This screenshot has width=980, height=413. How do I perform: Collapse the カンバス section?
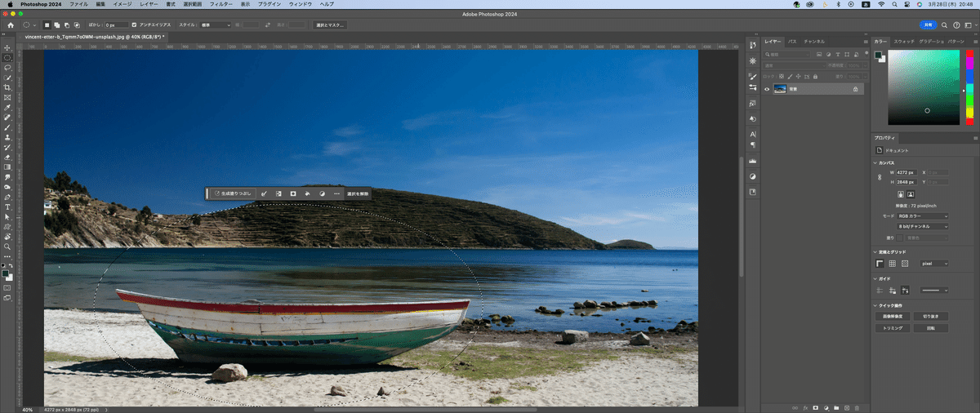click(875, 162)
